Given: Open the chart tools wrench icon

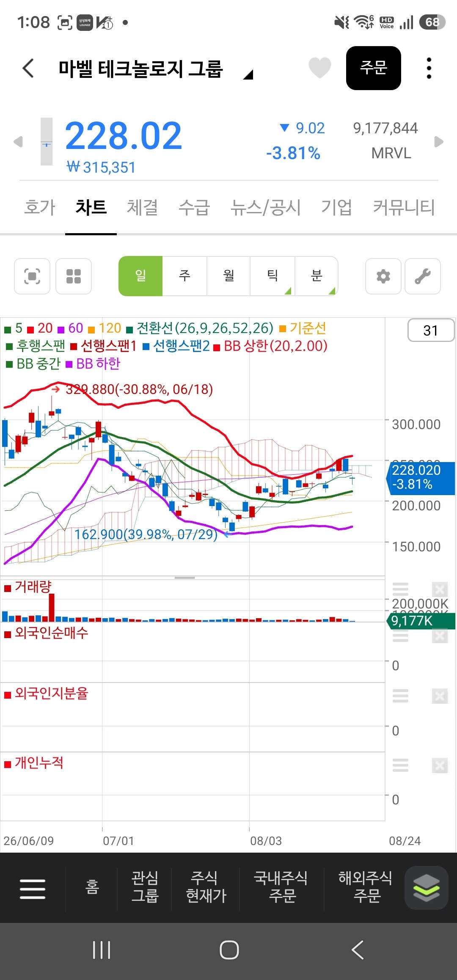Looking at the screenshot, I should pos(423,276).
